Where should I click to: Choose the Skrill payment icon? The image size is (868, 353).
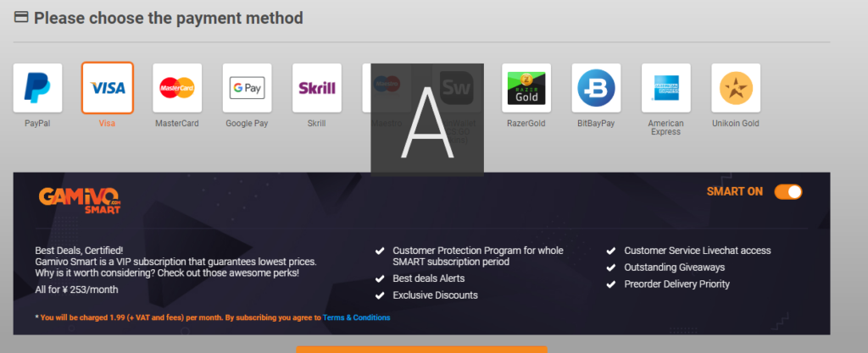click(317, 88)
